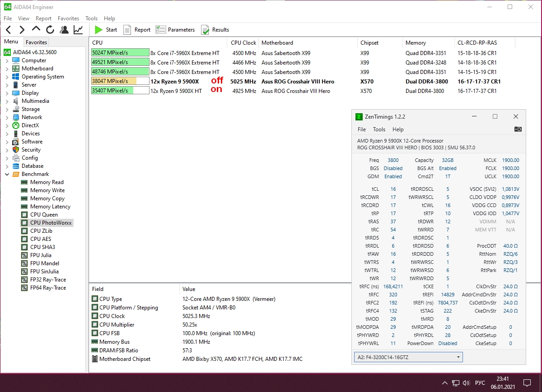Open the ZenTimings Help menu
542x392 pixels.
pyautogui.click(x=397, y=129)
